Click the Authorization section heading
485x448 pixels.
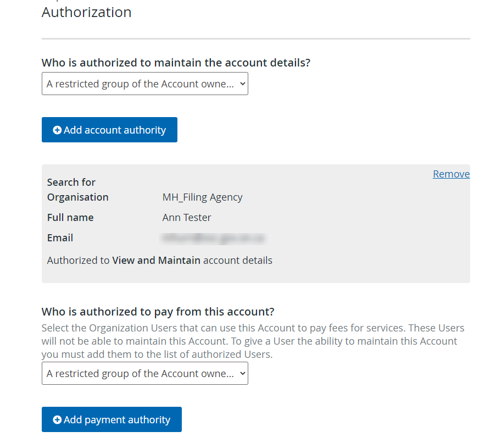click(x=87, y=13)
